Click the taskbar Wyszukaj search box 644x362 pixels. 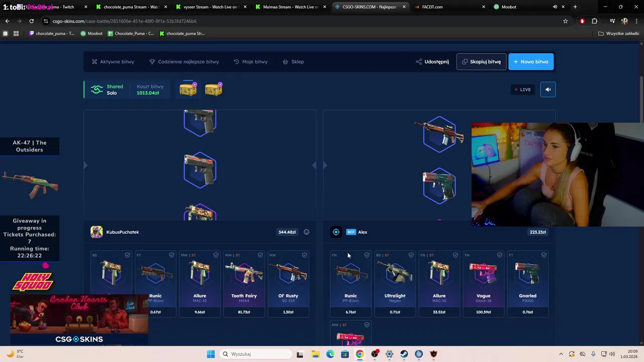coord(256,354)
